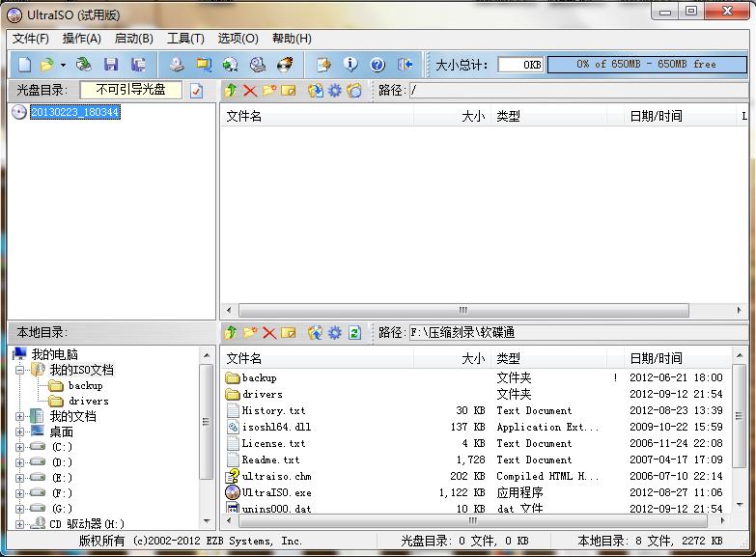756x557 pixels.
Task: Click the 650MB capacity progress bar
Action: point(646,65)
